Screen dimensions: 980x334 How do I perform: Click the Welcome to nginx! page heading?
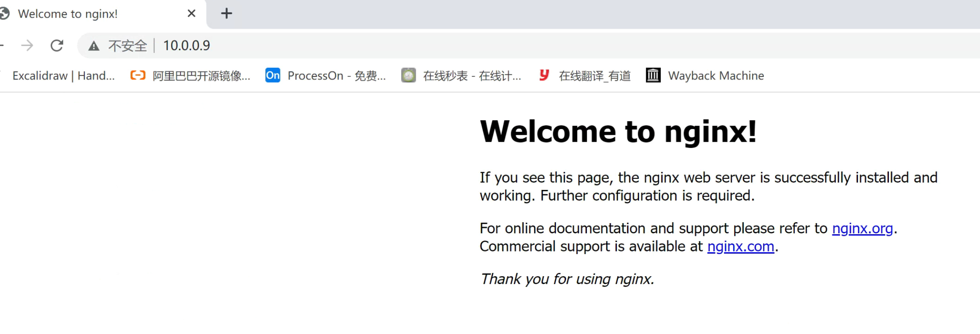pos(618,132)
